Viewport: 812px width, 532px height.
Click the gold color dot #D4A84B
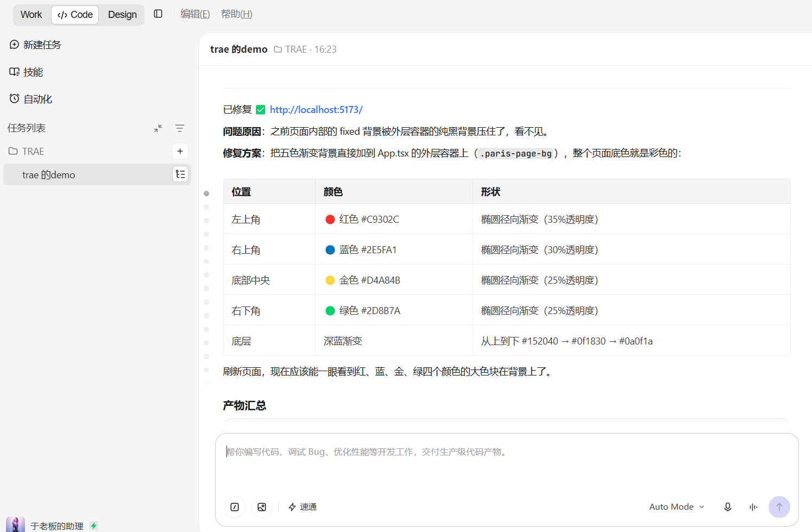pos(330,280)
